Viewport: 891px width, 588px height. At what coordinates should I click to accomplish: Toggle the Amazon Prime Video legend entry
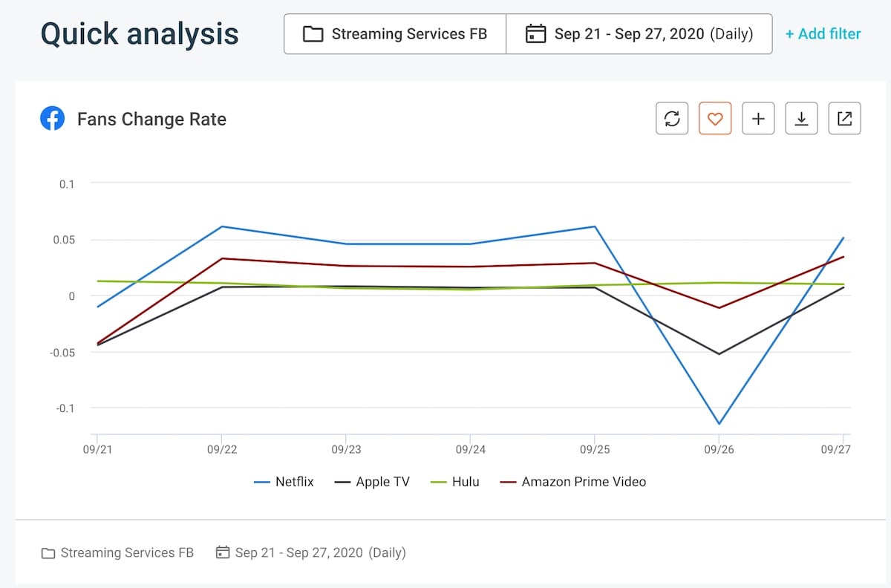coord(573,482)
